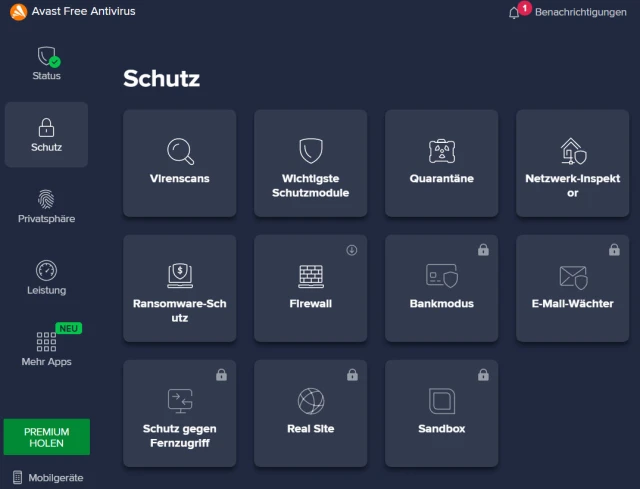The height and width of the screenshot is (489, 640).
Task: Click the Avast logo icon
Action: click(x=18, y=12)
